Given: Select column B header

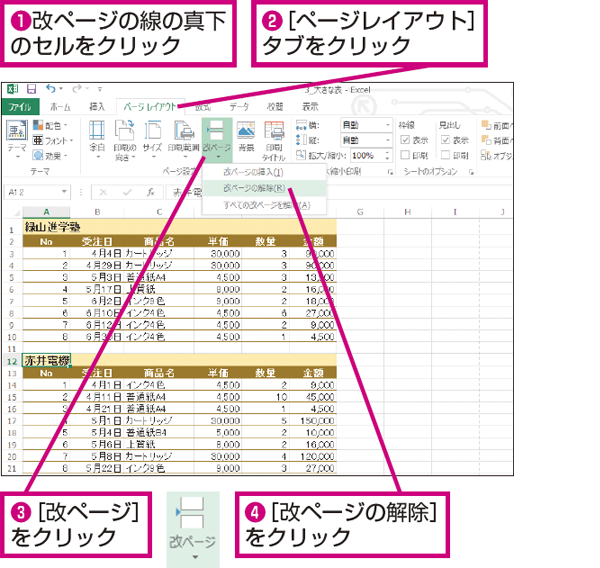Looking at the screenshot, I should [x=97, y=212].
